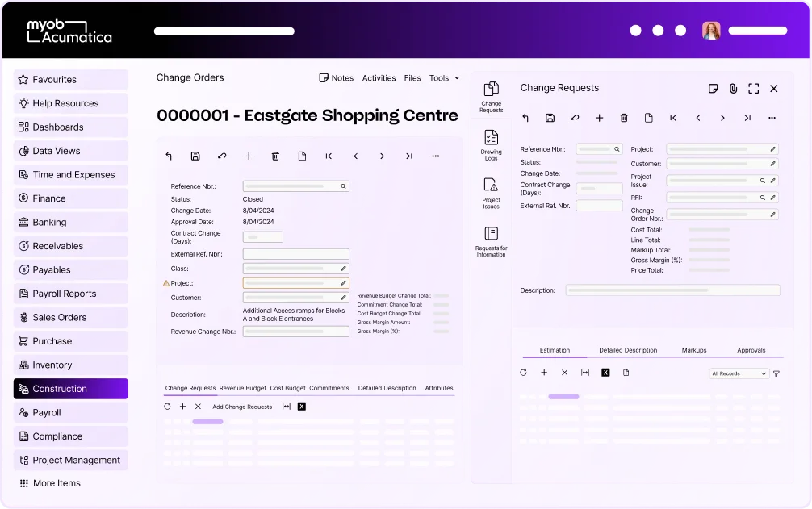Open the All Records dropdown in Estimation grid

[x=739, y=373]
